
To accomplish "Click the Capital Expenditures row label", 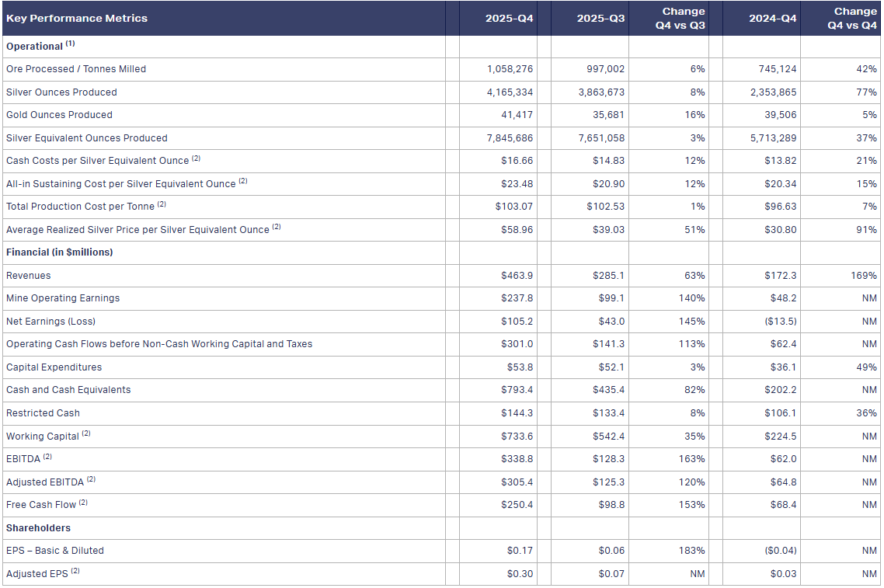I will point(54,367).
